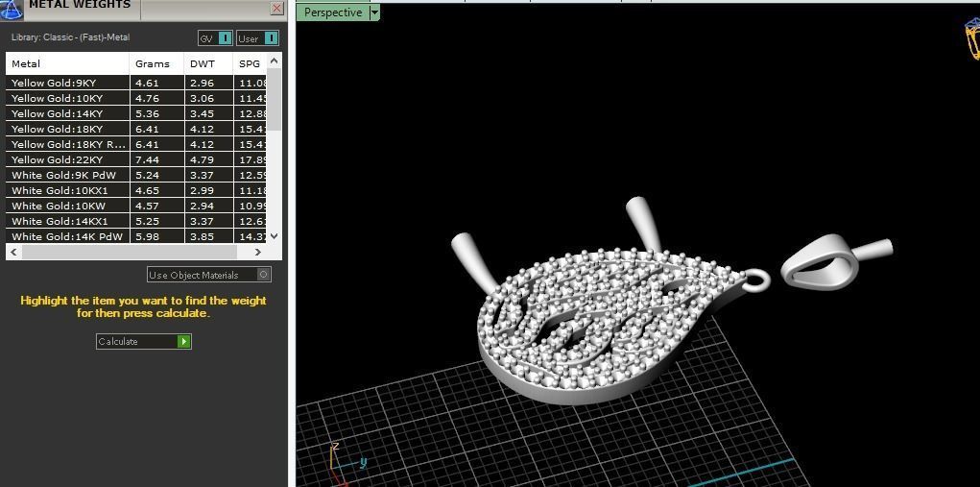Select the White Gold:9K PdW row
Screen dimensions: 980x487
click(x=136, y=175)
